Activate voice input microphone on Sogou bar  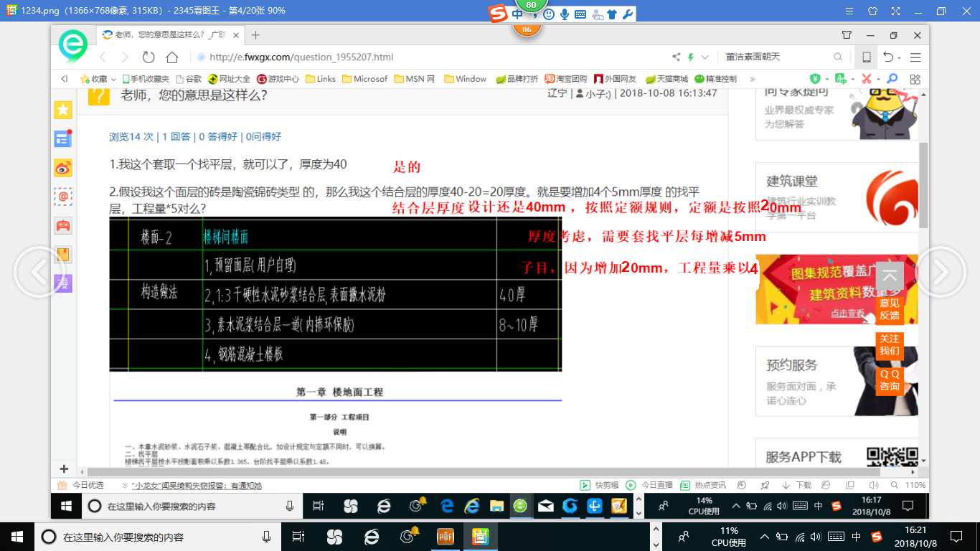[565, 14]
